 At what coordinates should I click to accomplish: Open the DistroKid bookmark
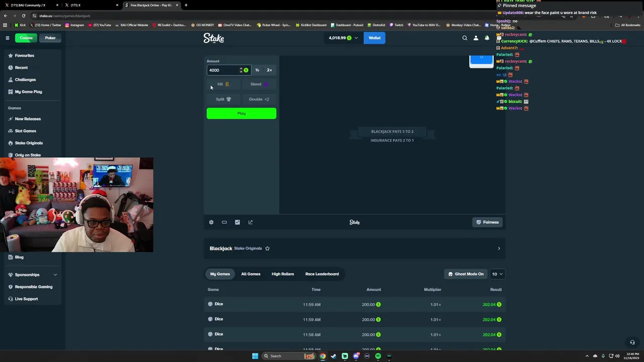coord(376,25)
